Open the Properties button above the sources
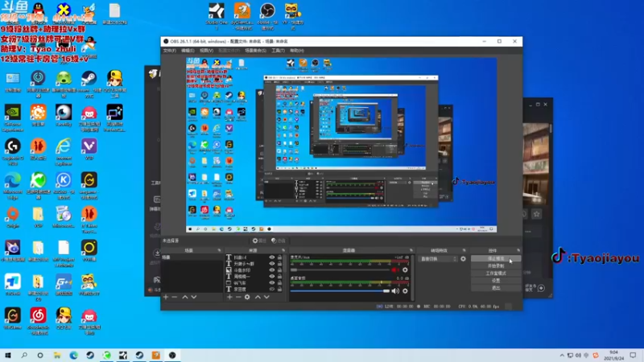Screen dimensions: 644x362 [259, 241]
